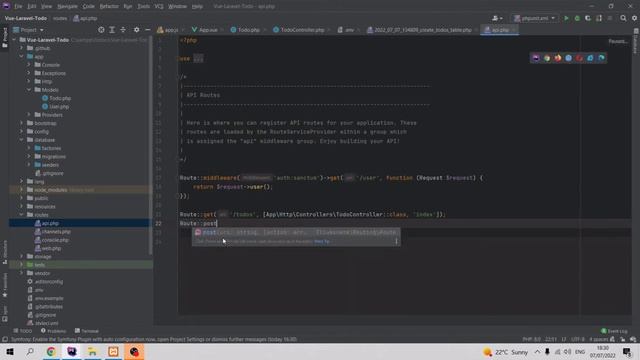This screenshot has height=360, width=640.
Task: Click the Select Opened File locate icon
Action: coord(101,30)
